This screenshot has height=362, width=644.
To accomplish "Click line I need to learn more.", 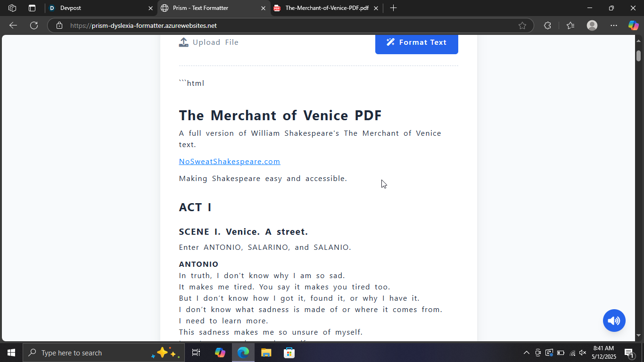I will pyautogui.click(x=223, y=321).
